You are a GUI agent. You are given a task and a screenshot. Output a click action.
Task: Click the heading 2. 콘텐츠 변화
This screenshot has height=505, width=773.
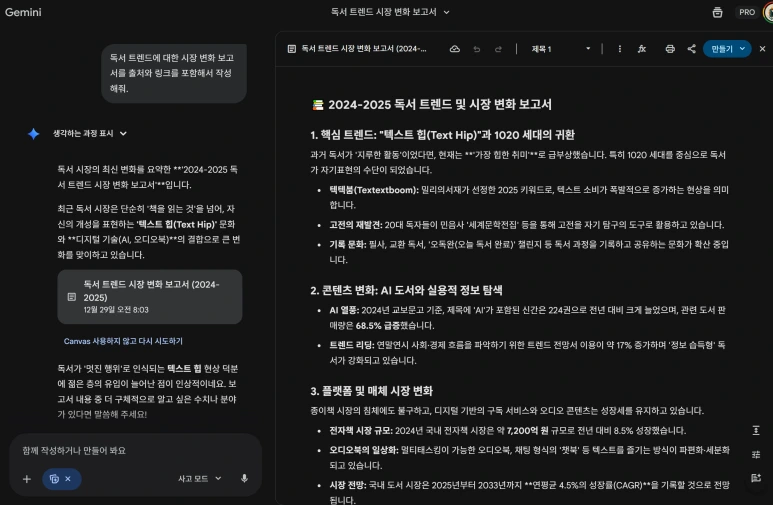tap(406, 290)
